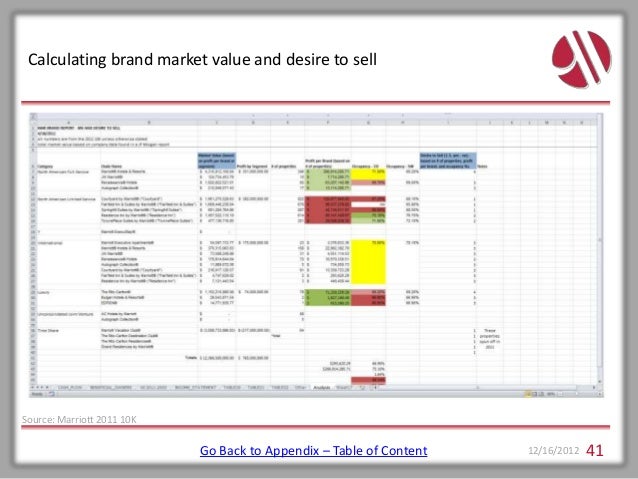638x479 pixels.
Task: Click slide page number 41
Action: [594, 450]
